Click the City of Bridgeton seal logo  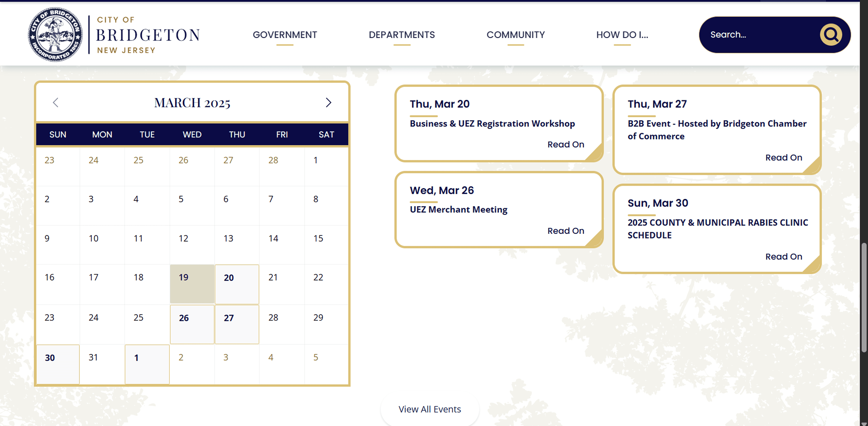pos(55,35)
